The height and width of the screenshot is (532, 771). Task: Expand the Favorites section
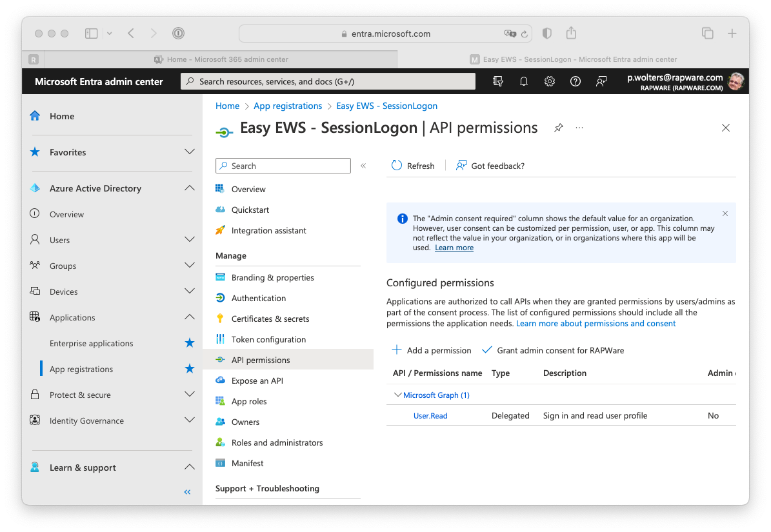[189, 152]
